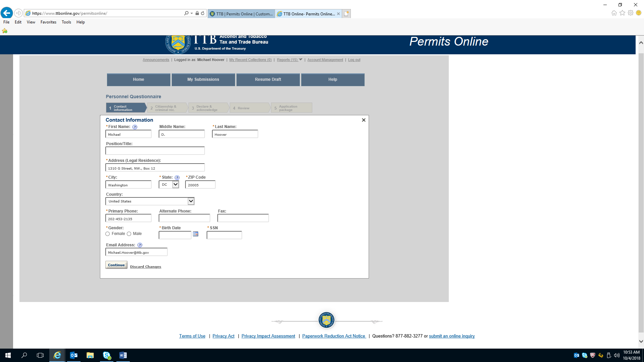This screenshot has height=362, width=644.
Task: Switch to the TTB Permits Online Custom tab
Action: (241, 14)
